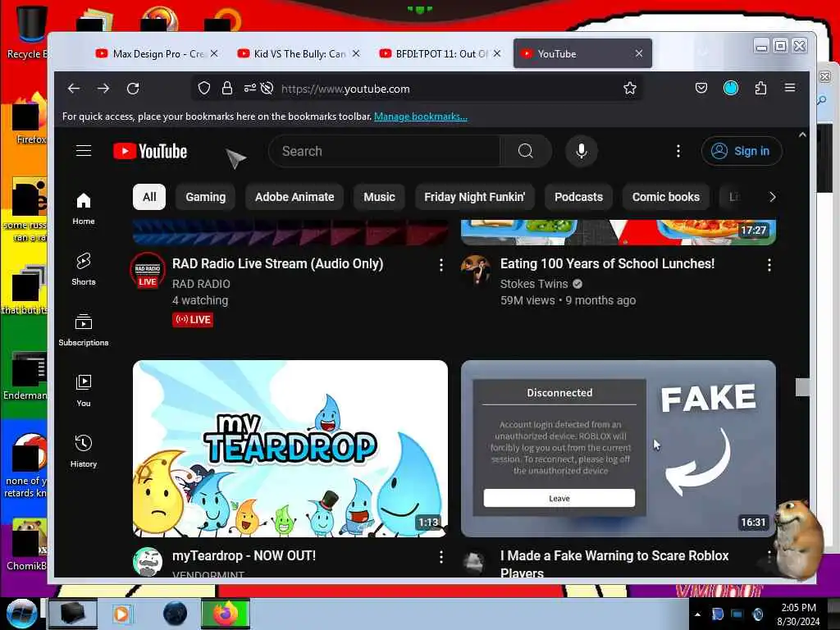Open Pocket save icon in toolbar
Viewport: 840px width, 630px height.
(x=701, y=89)
